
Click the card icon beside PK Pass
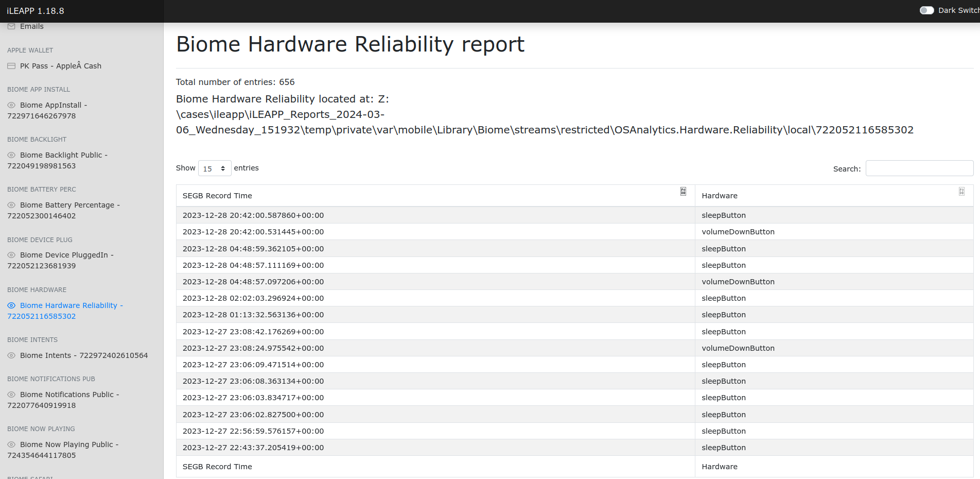[x=11, y=66]
